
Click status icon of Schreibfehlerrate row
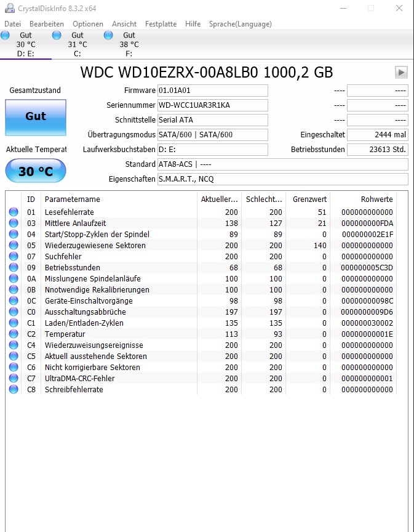[14, 390]
